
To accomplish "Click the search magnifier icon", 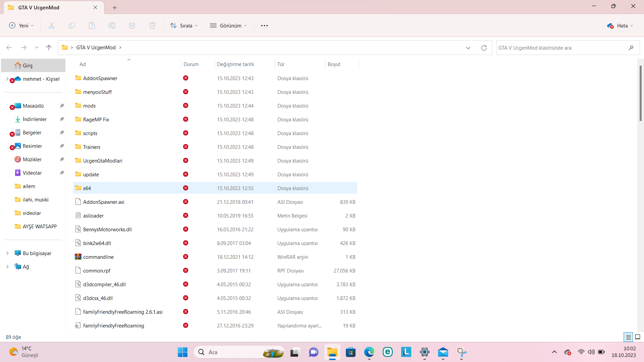I will pyautogui.click(x=631, y=48).
